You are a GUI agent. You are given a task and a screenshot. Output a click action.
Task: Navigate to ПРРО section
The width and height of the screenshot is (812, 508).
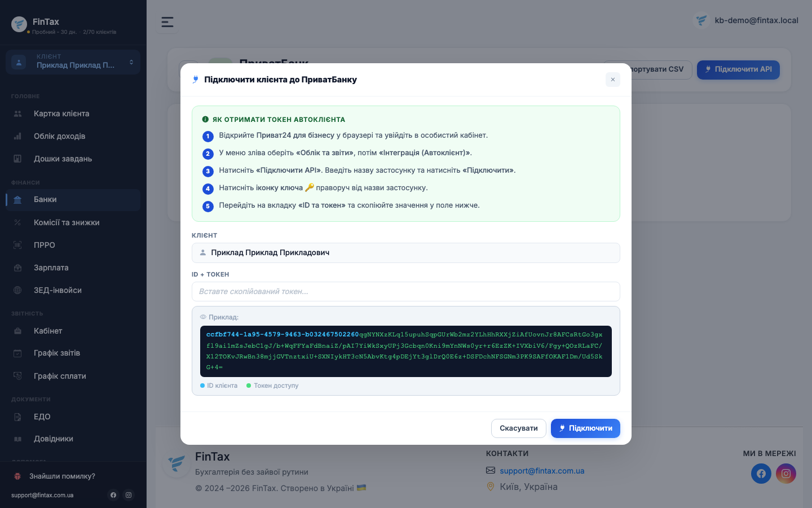73,245
